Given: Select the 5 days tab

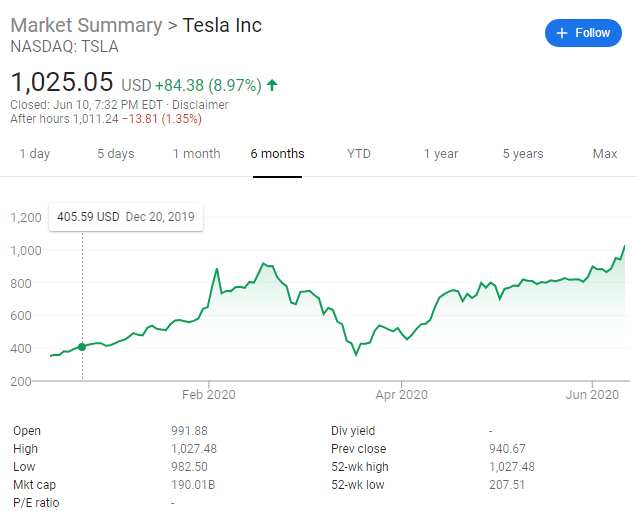Looking at the screenshot, I should point(115,154).
